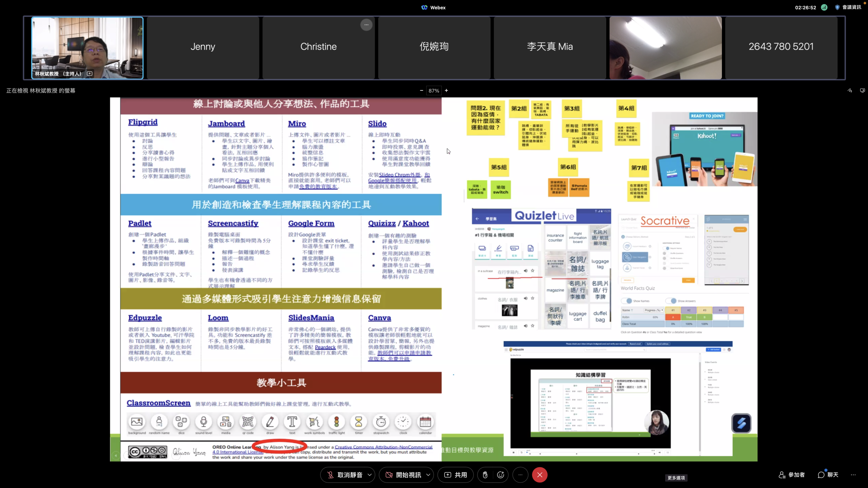Open the annotate squiggle icon
Screen dimensions: 868x488
850,90
